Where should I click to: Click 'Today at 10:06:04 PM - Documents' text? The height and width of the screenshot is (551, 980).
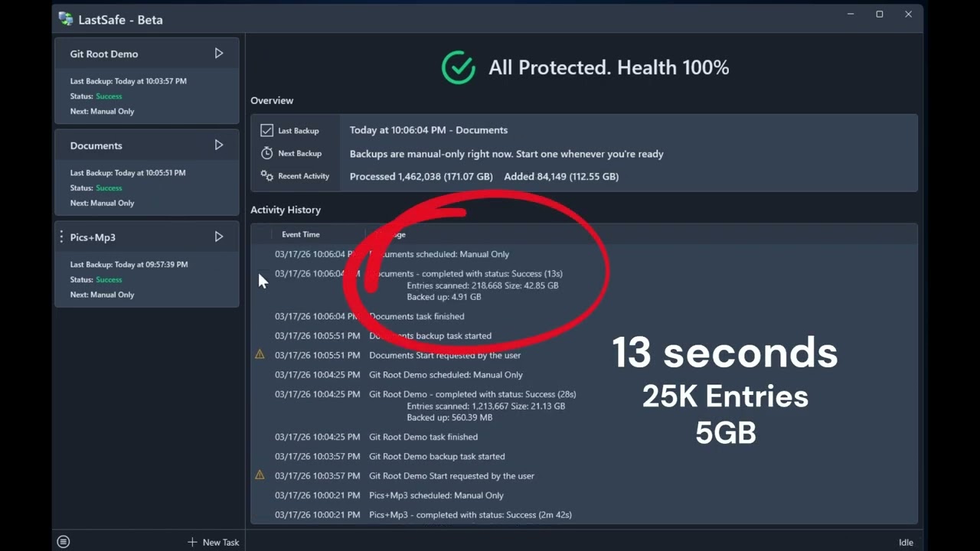[429, 130]
